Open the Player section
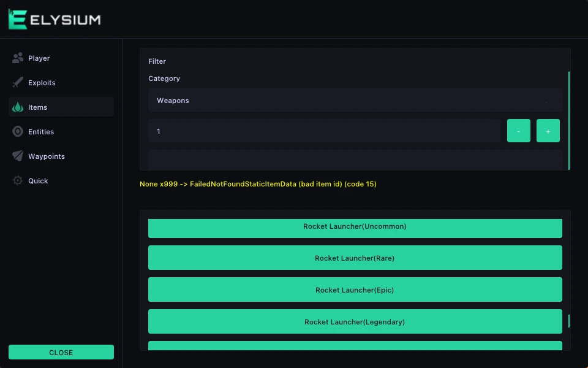This screenshot has height=368, width=588. click(61, 58)
